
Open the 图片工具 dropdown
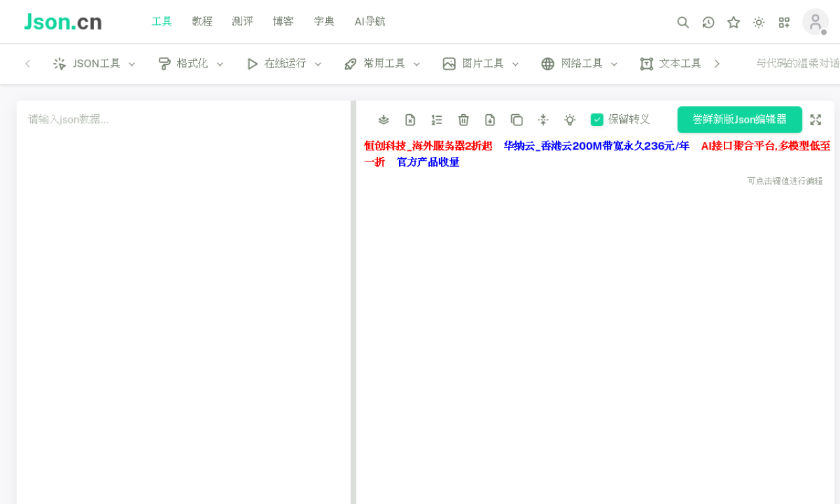pos(481,64)
